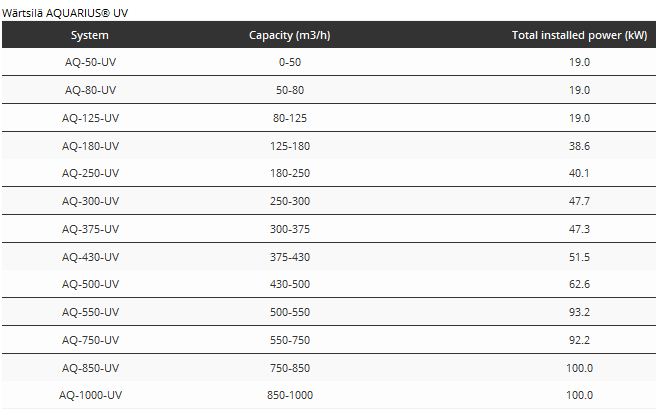
Task: Click the Wärtsilä AQUARIUS® UV table title
Action: click(65, 11)
